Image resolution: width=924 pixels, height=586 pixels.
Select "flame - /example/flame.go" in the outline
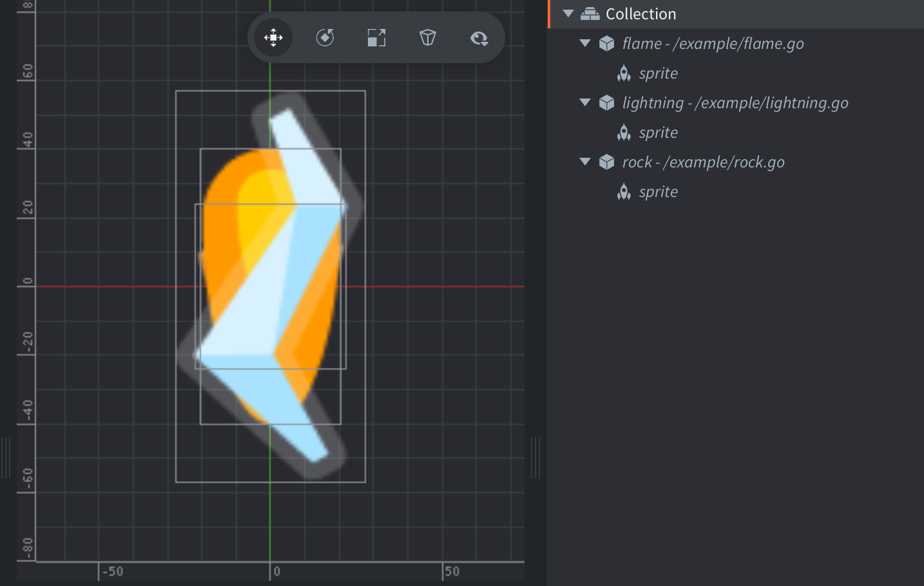pos(713,44)
